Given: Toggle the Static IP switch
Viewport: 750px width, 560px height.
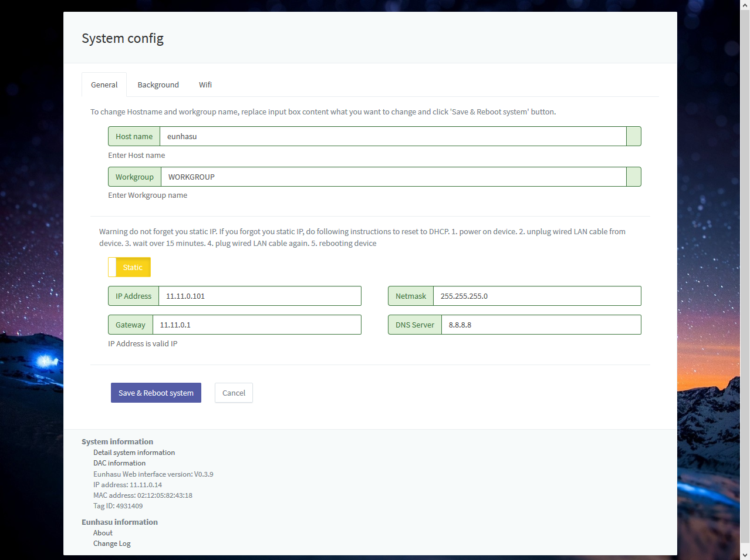Looking at the screenshot, I should pyautogui.click(x=130, y=268).
